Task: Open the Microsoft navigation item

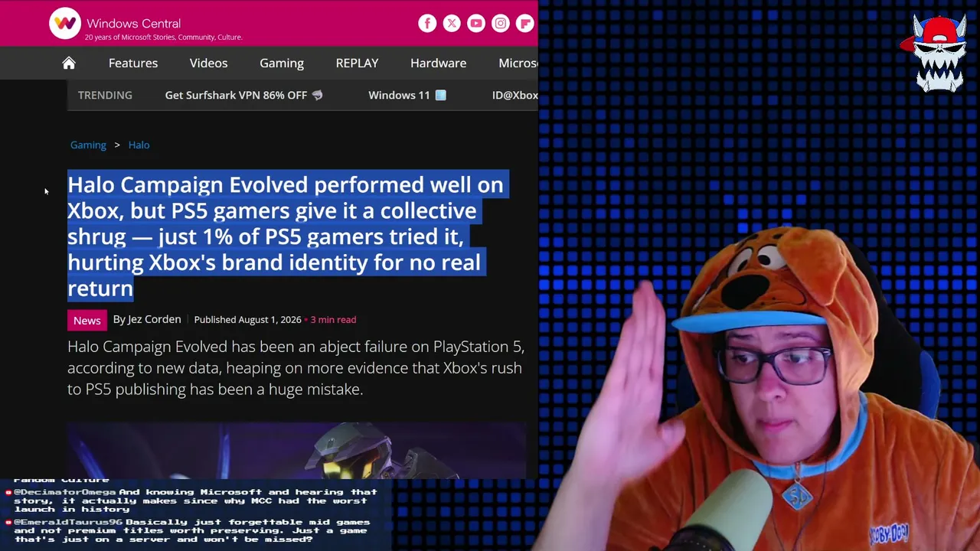Action: pyautogui.click(x=518, y=63)
